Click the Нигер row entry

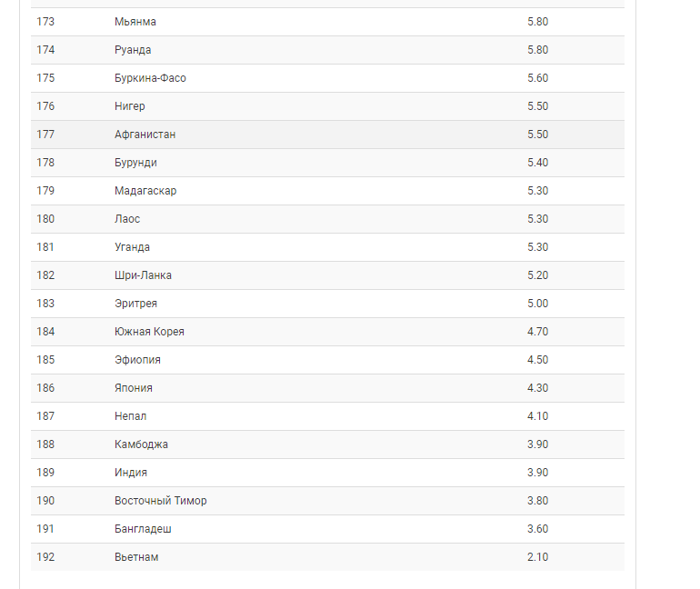pos(129,106)
